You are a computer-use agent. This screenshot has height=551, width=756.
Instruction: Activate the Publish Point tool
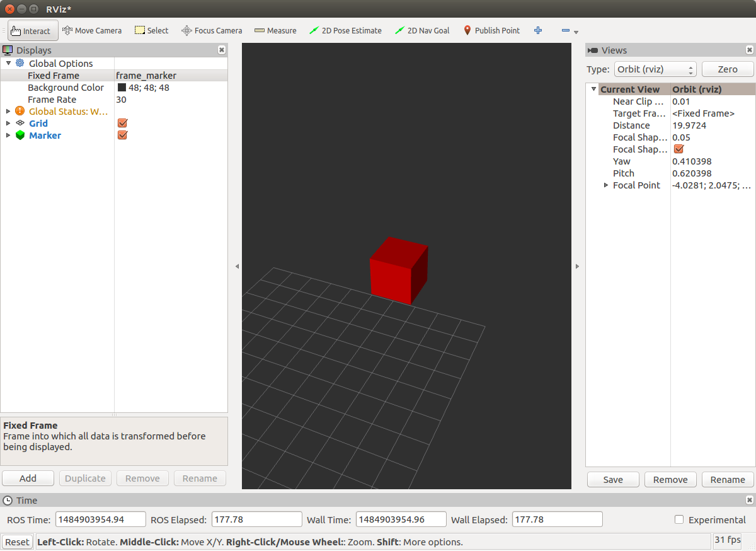(x=491, y=30)
